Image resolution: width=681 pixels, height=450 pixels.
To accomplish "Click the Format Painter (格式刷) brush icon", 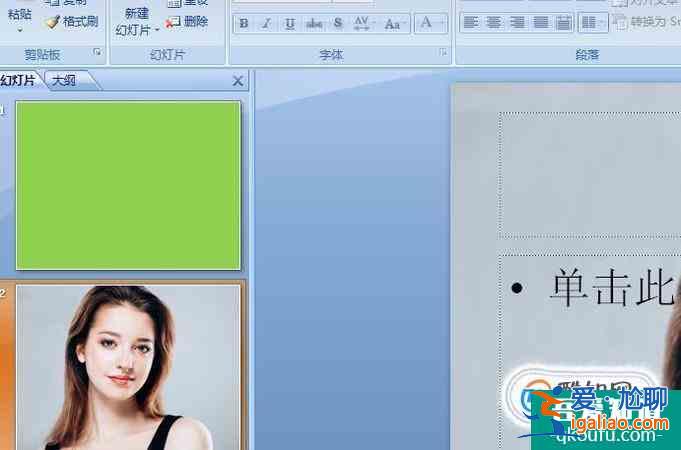I will point(53,22).
